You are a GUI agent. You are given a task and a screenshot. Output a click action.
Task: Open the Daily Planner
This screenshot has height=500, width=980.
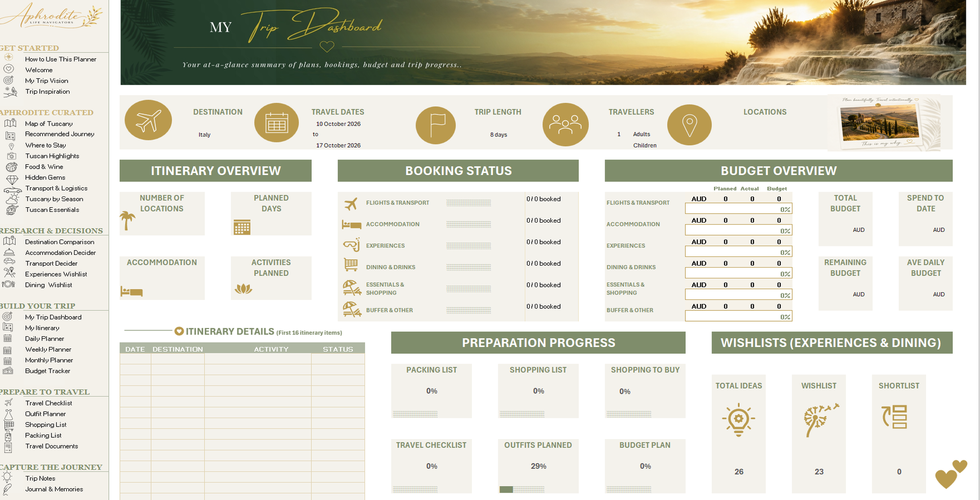(x=45, y=339)
